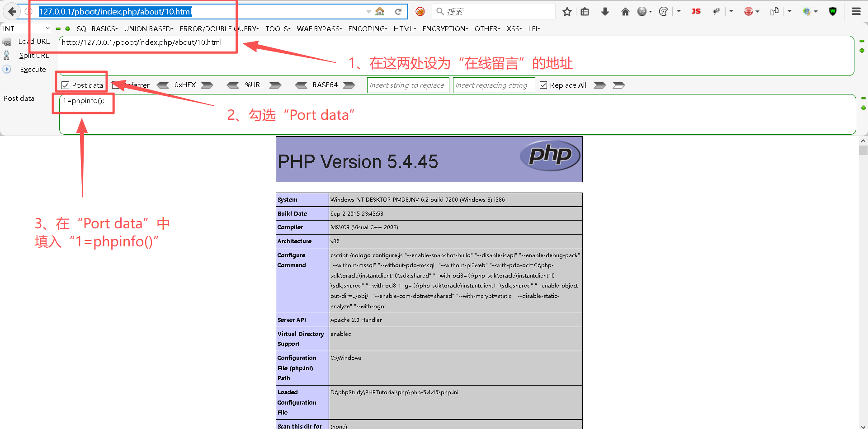The image size is (868, 429).
Task: Click the page scrollbar up arrow
Action: [x=863, y=141]
